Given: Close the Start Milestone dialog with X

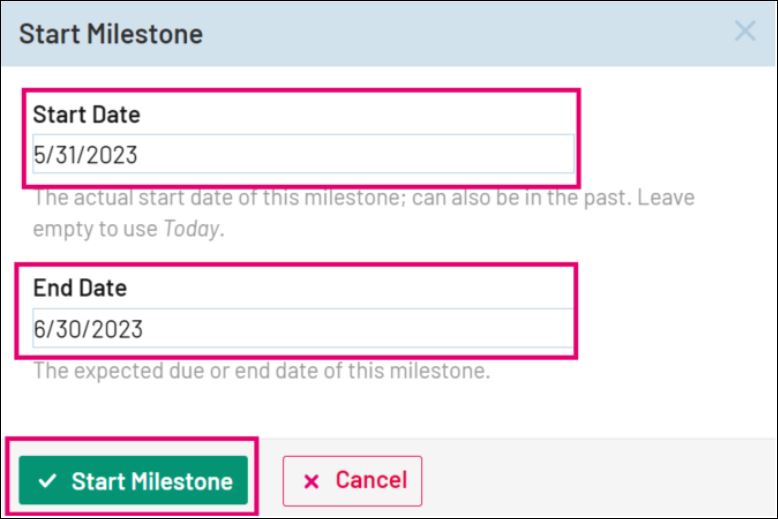Looking at the screenshot, I should (745, 32).
